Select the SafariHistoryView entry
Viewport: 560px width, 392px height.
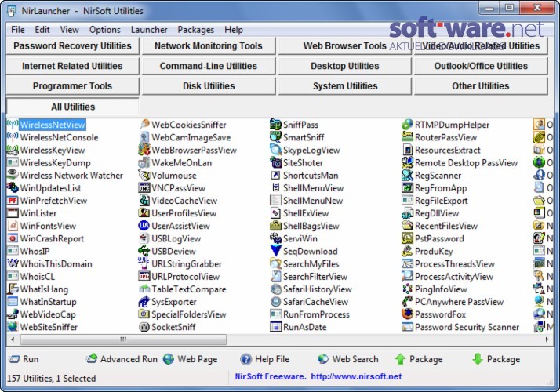click(311, 289)
